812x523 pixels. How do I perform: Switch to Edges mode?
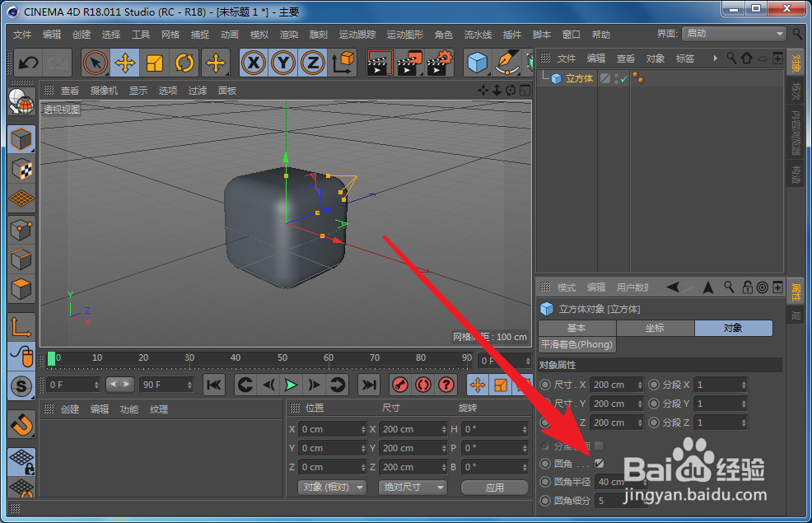[x=21, y=259]
